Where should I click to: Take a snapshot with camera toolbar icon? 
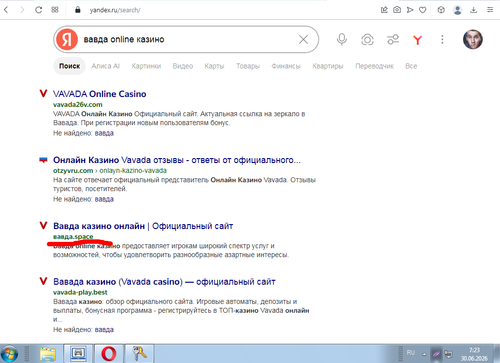[397, 10]
